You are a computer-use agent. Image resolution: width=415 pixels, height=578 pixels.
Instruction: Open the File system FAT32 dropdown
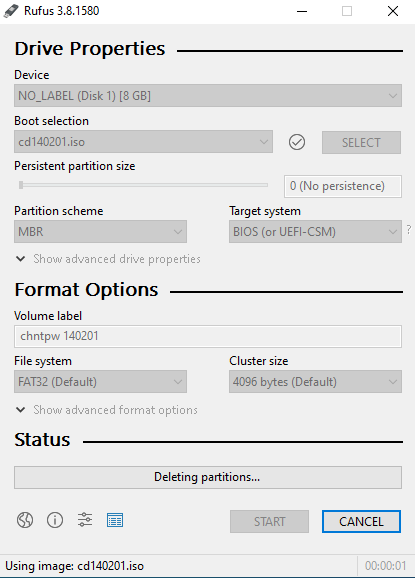tap(100, 382)
